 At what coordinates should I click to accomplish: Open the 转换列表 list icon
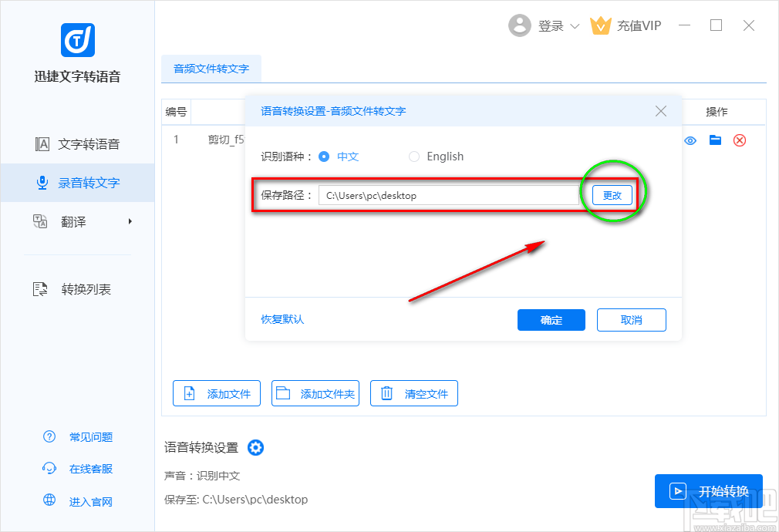click(40, 288)
